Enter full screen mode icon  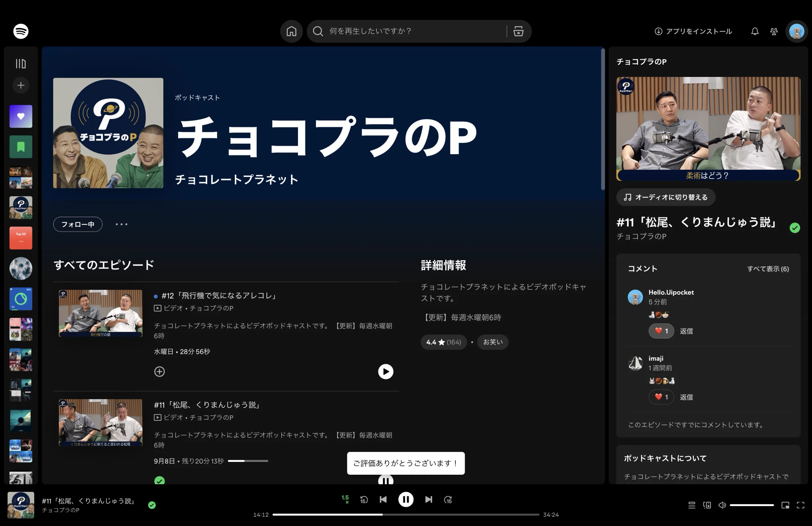(x=801, y=505)
